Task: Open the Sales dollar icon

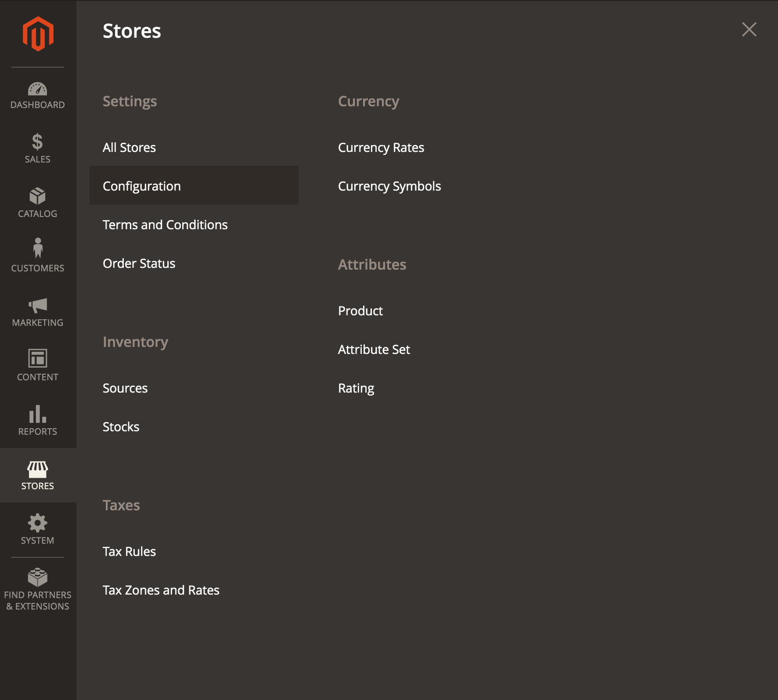Action: 38,142
